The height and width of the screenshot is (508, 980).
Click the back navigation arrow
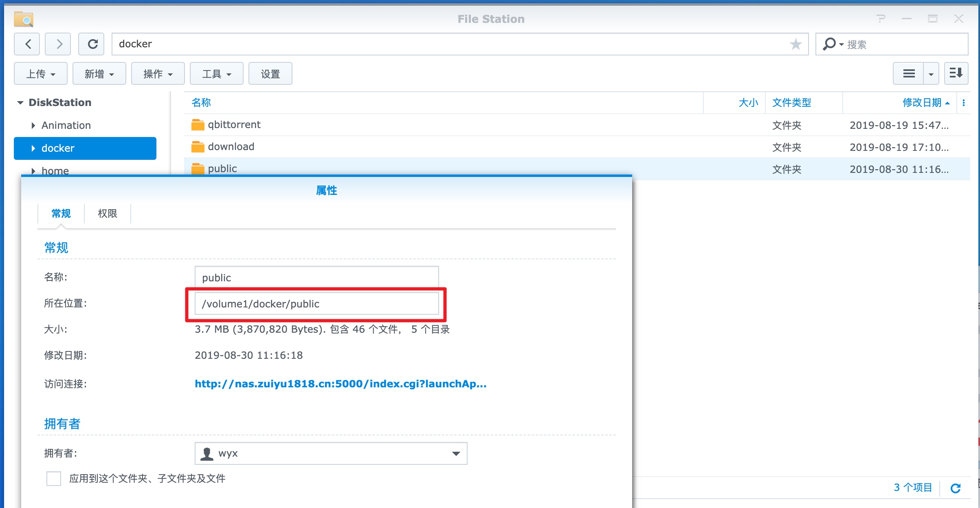point(27,44)
